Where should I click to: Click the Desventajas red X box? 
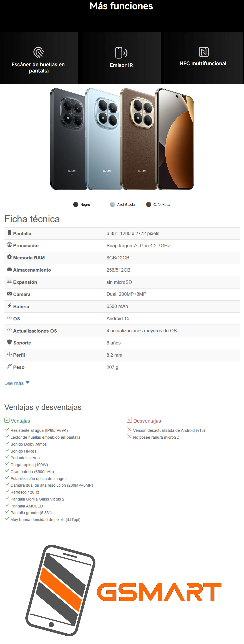point(129,420)
